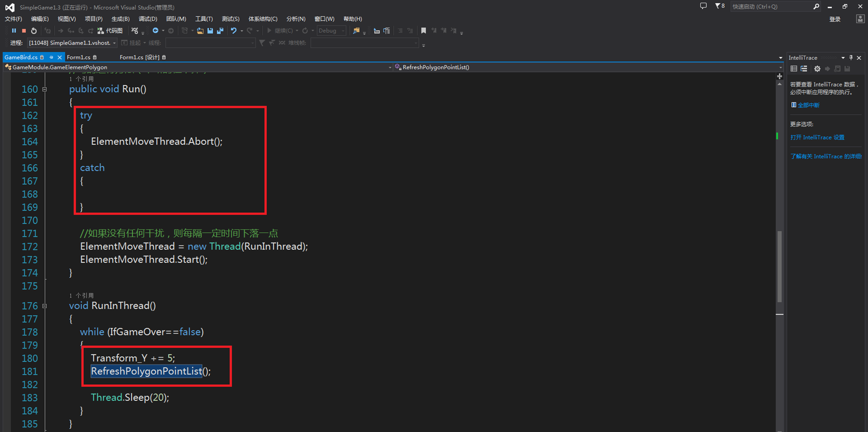Click 打开 IntelliTrace 设置 link
Image resolution: width=868 pixels, height=432 pixels.
(817, 137)
